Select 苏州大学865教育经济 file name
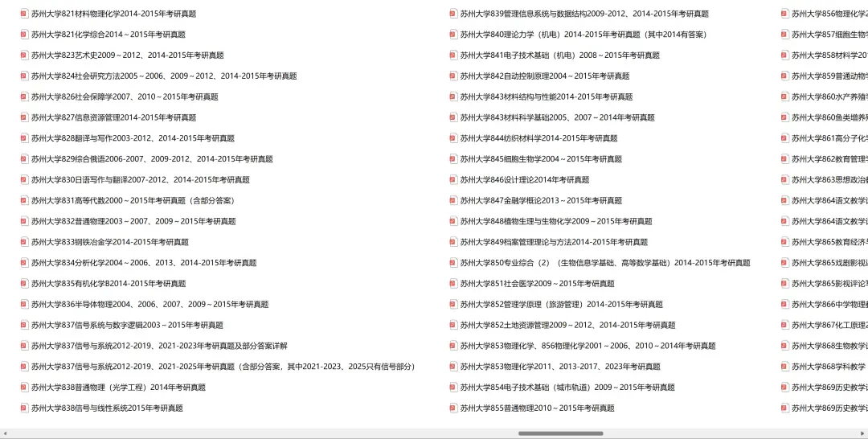This screenshot has height=439, width=868. 829,242
